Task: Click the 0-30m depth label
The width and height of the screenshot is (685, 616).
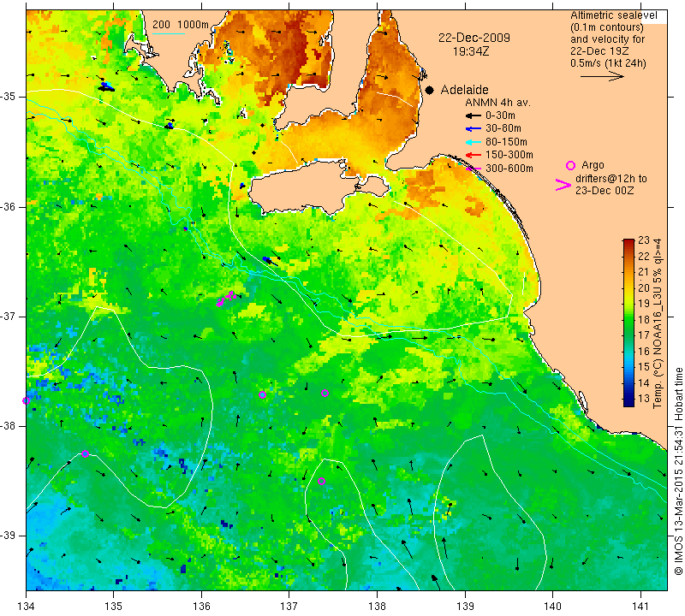Action: point(500,115)
